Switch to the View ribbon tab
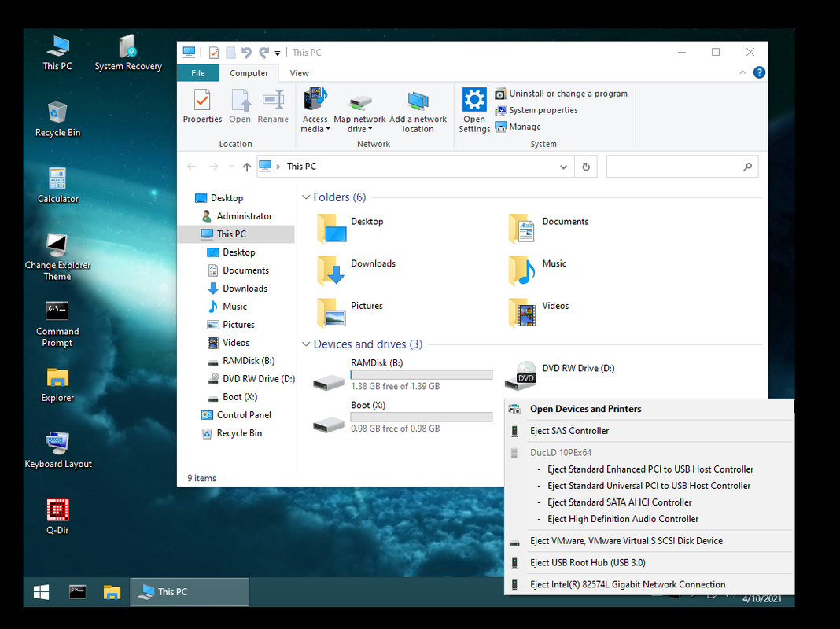The height and width of the screenshot is (629, 840). (299, 73)
